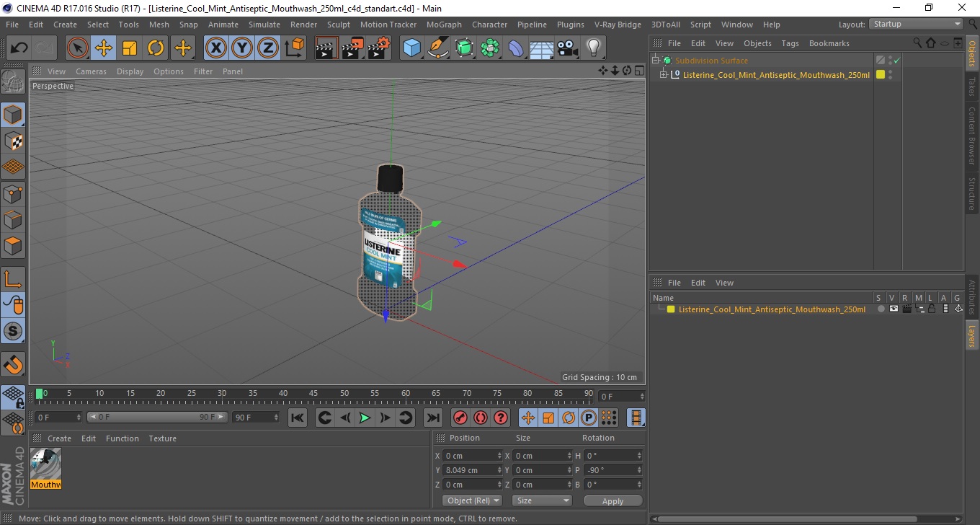Expand the Listerine object hierarchy
980x525 pixels.
point(664,74)
